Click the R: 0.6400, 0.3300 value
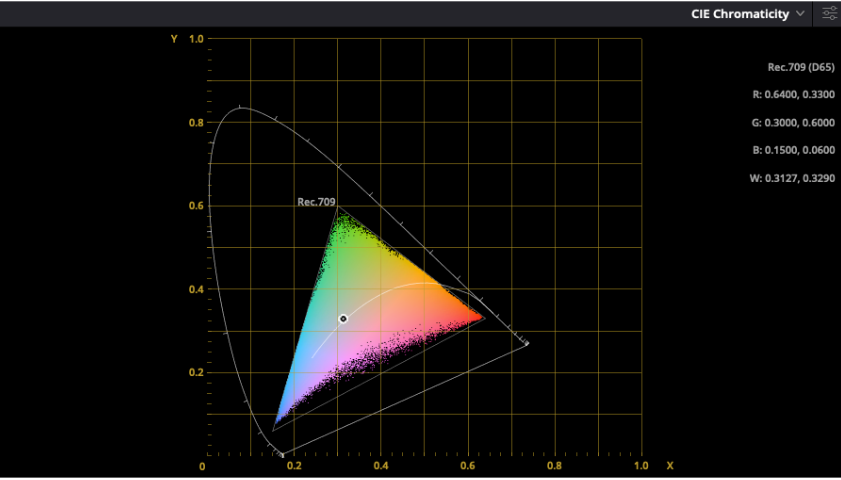The image size is (841, 480). point(794,95)
